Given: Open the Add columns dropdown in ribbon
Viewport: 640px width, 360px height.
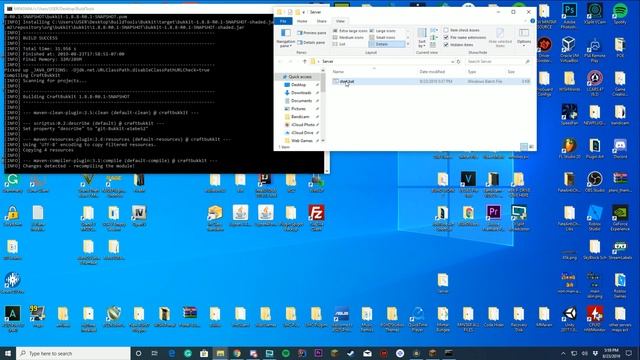Looking at the screenshot, I should click(434, 38).
